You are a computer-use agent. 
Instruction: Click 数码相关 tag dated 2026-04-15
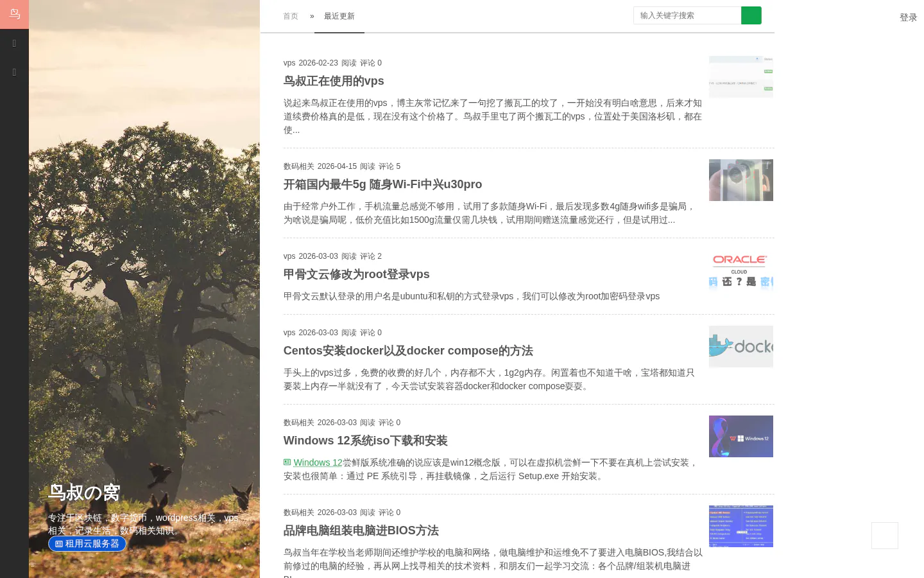pyautogui.click(x=299, y=166)
